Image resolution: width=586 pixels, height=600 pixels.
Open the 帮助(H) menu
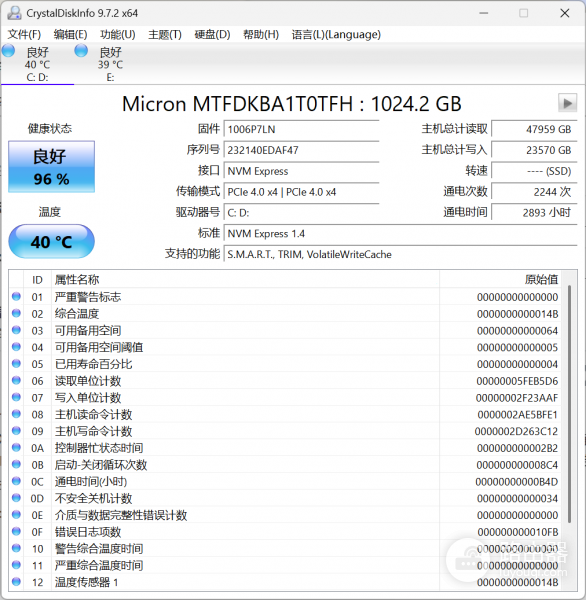tap(261, 34)
